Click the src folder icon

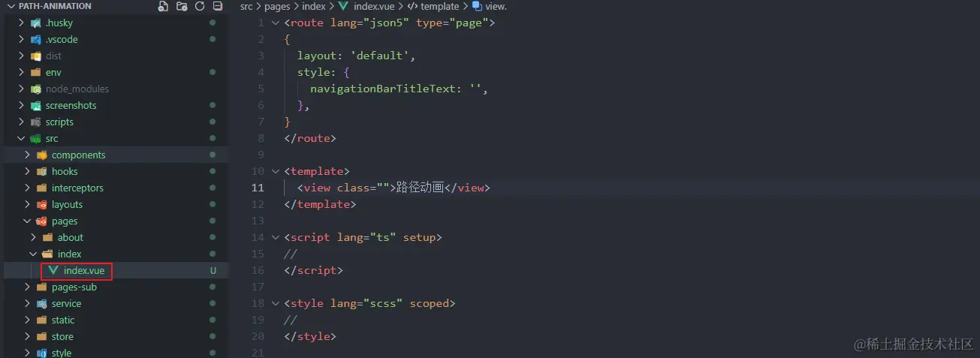click(35, 138)
